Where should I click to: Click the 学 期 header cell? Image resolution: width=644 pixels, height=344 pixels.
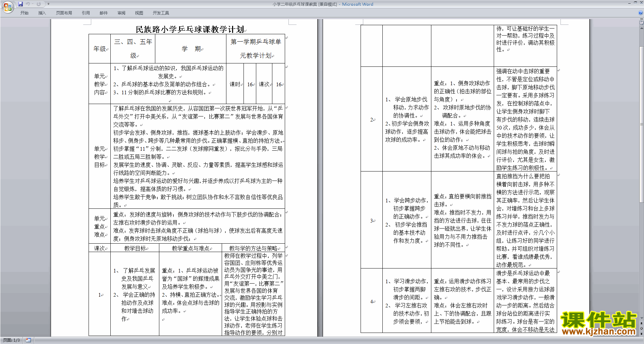point(191,49)
